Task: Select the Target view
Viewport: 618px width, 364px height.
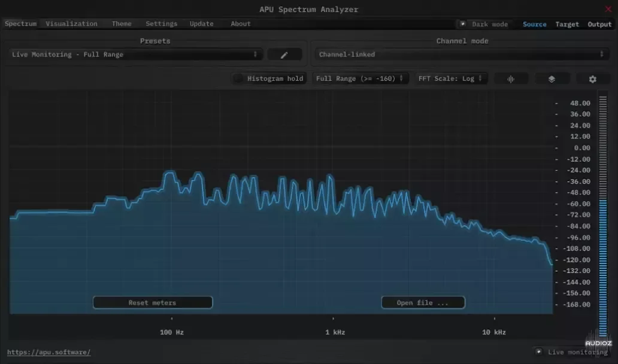Action: pos(567,24)
